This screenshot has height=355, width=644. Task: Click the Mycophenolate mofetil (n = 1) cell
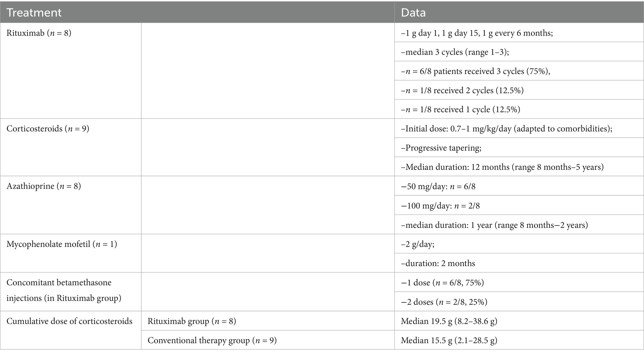point(62,244)
